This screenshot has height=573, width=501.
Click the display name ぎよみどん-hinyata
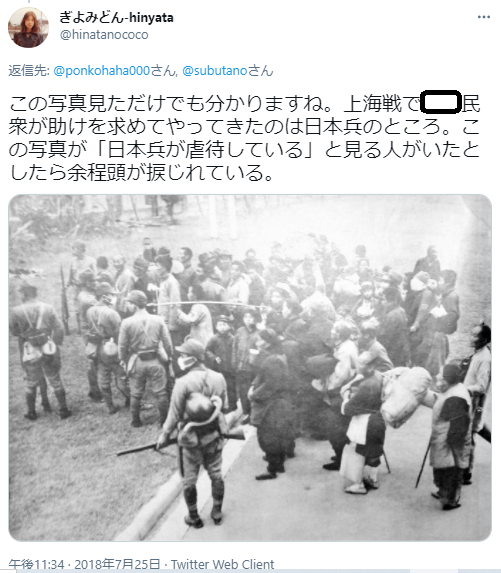[116, 17]
